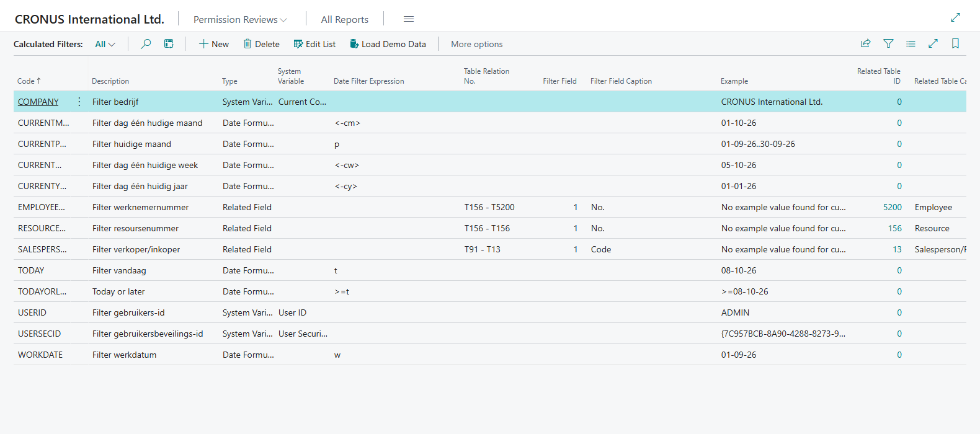980x434 pixels.
Task: Click '01-09-26..30-09-26' example value
Action: (x=758, y=144)
